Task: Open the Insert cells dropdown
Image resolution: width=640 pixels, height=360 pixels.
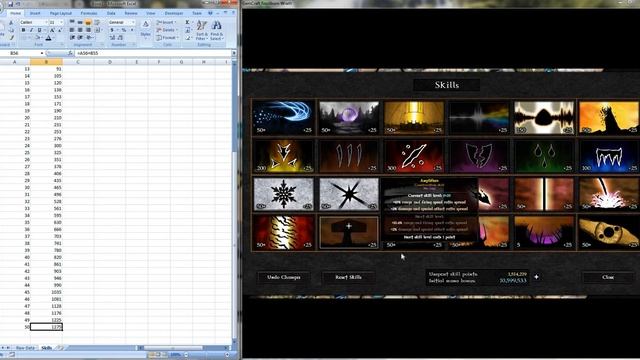Action: point(166,22)
